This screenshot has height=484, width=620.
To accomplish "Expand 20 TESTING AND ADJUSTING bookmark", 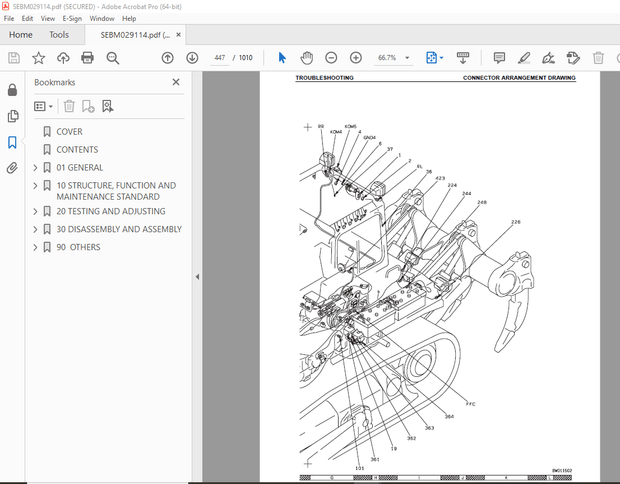I will coord(35,212).
